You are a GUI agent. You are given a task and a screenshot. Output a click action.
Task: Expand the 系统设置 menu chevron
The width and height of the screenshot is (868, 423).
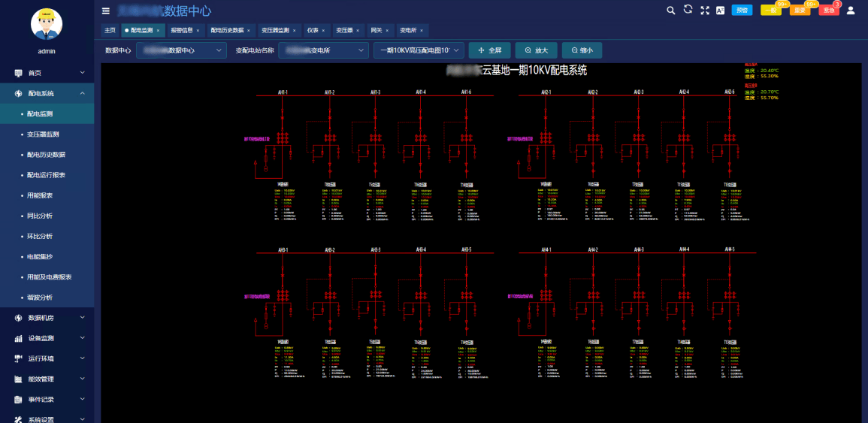pyautogui.click(x=83, y=420)
